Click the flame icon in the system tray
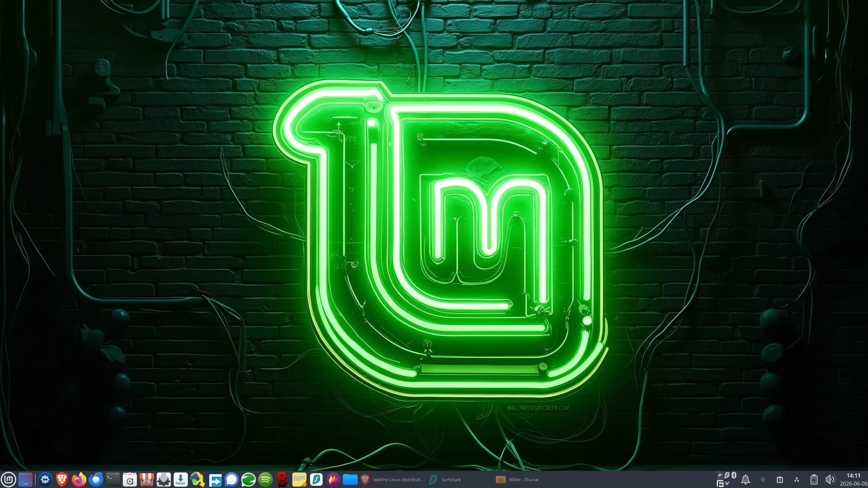 pyautogui.click(x=720, y=475)
